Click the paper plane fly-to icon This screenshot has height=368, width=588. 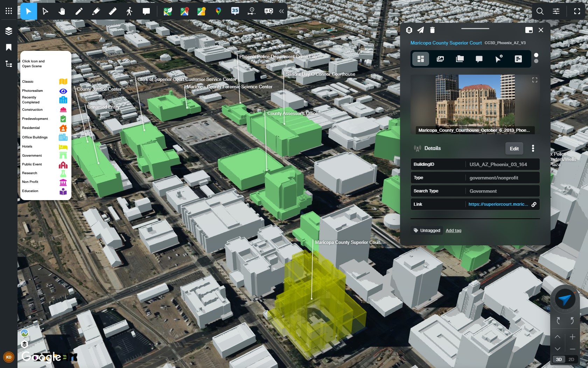420,30
